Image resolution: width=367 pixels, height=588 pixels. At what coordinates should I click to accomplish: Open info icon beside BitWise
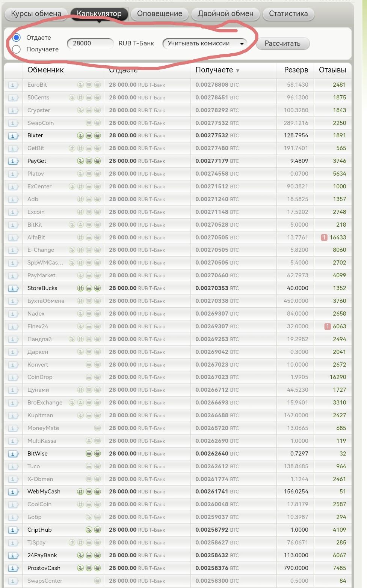point(13,454)
